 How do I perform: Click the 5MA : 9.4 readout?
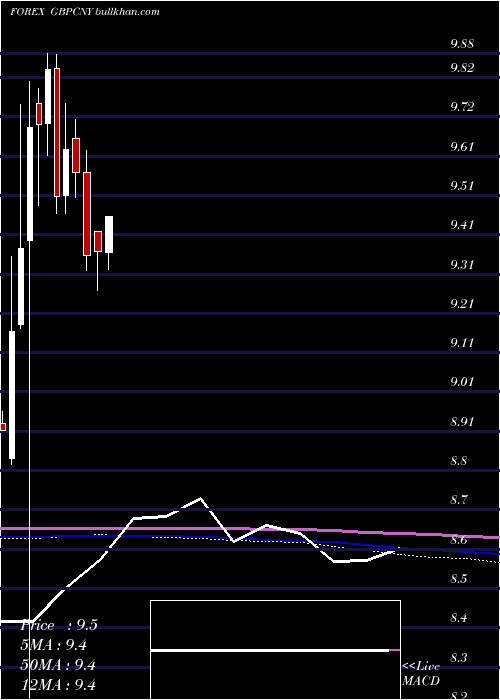pyautogui.click(x=54, y=645)
